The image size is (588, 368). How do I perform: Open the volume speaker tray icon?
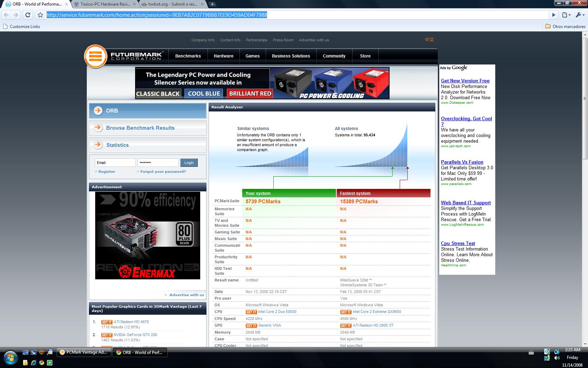(556, 358)
